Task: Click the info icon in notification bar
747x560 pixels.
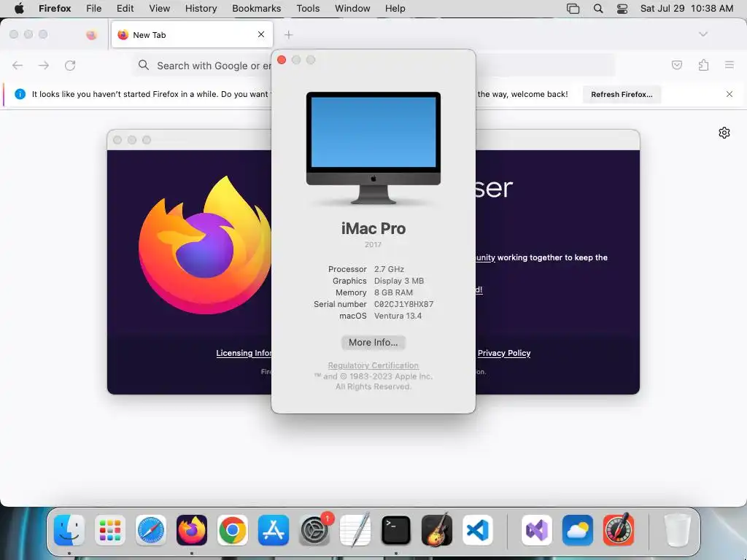Action: point(20,94)
